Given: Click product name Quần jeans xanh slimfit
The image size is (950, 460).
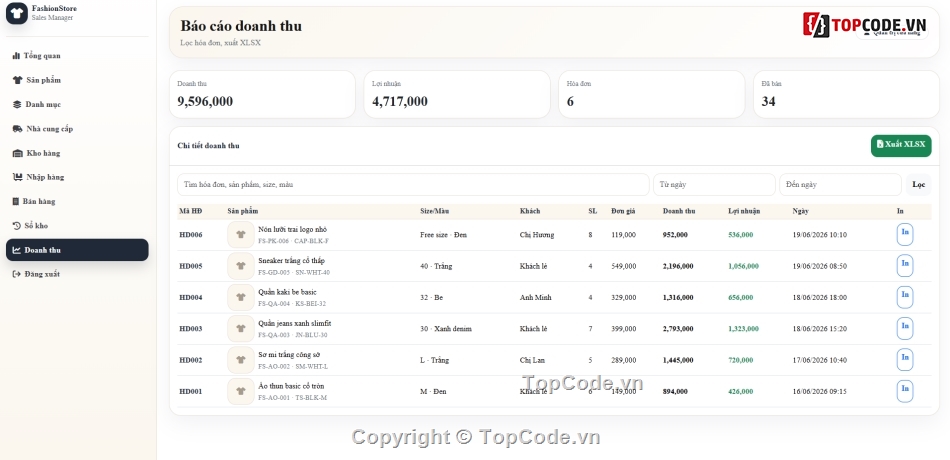Looking at the screenshot, I should pos(294,323).
